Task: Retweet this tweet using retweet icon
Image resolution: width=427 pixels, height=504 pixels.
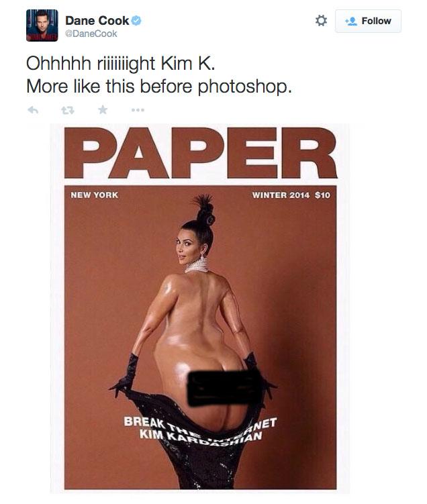Action: pos(68,111)
